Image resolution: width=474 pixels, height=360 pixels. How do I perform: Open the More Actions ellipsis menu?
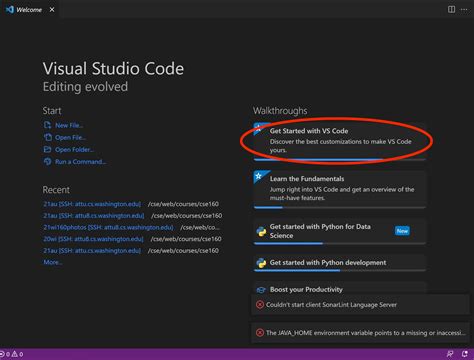click(x=464, y=10)
